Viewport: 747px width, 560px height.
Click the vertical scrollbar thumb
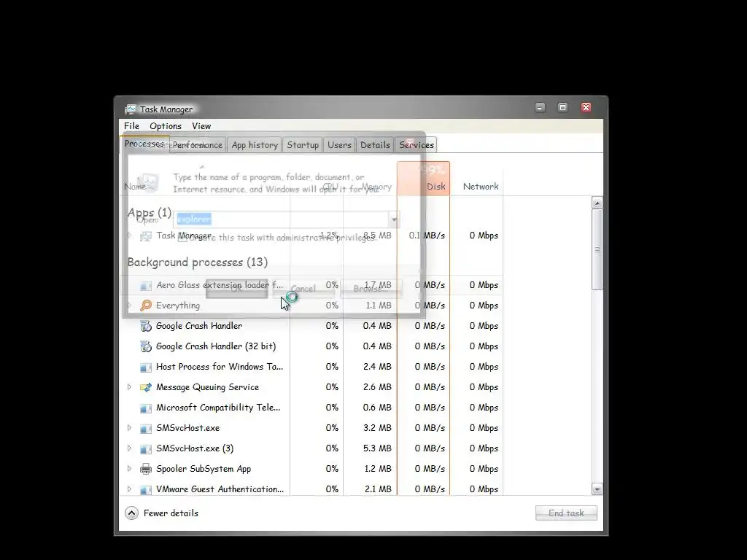597,249
